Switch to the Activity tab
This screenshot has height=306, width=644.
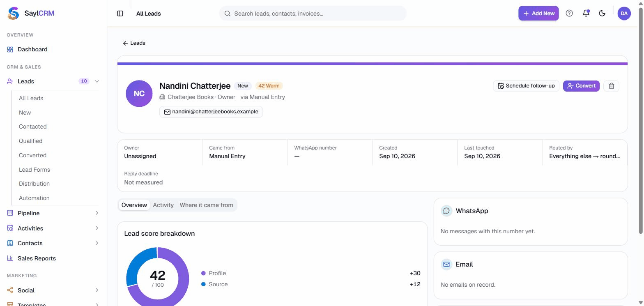point(163,205)
